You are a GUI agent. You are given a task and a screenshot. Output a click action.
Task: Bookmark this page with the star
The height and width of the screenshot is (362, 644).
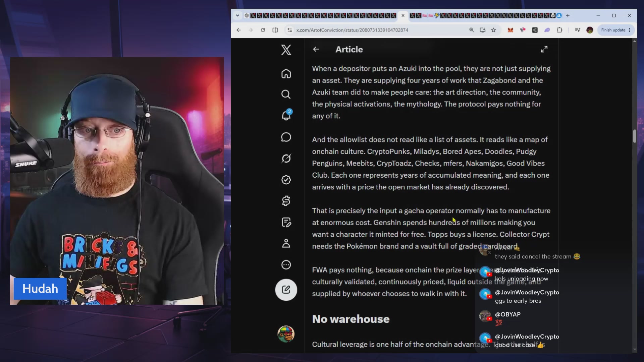pyautogui.click(x=493, y=30)
